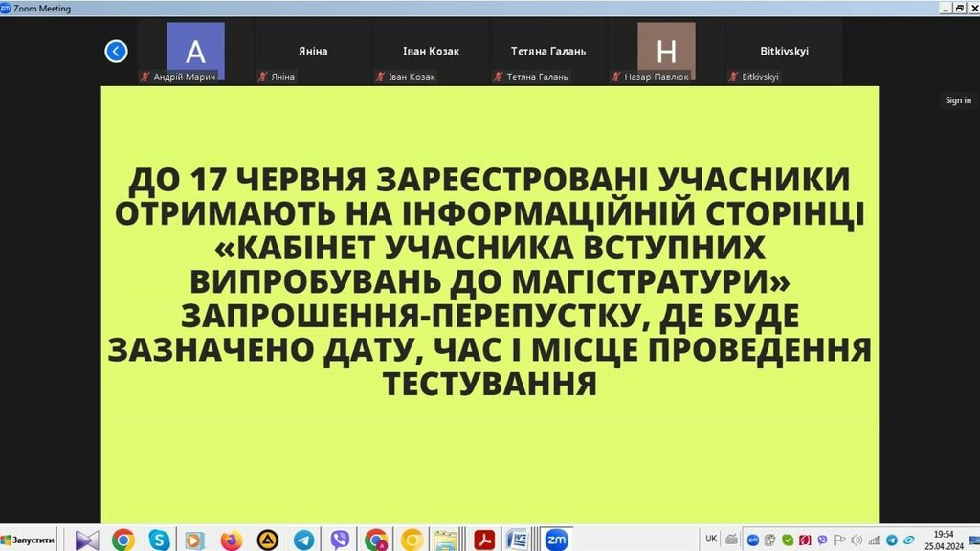Open Telegram from the taskbar
Image resolution: width=980 pixels, height=551 pixels.
point(303,540)
